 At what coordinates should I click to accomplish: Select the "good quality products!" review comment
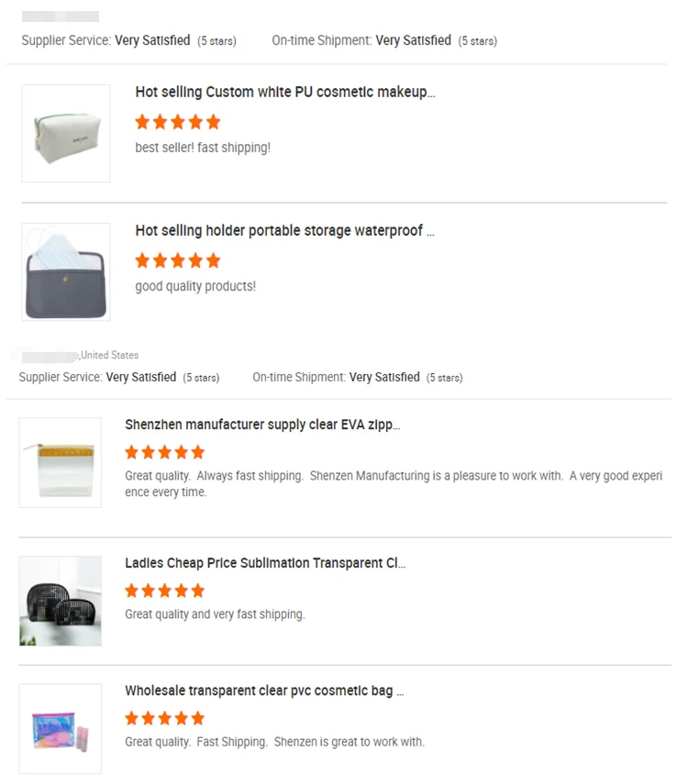(195, 286)
